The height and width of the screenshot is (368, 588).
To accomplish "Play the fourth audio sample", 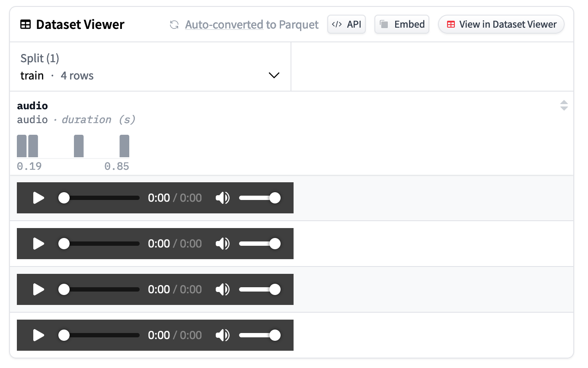I will pyautogui.click(x=39, y=335).
